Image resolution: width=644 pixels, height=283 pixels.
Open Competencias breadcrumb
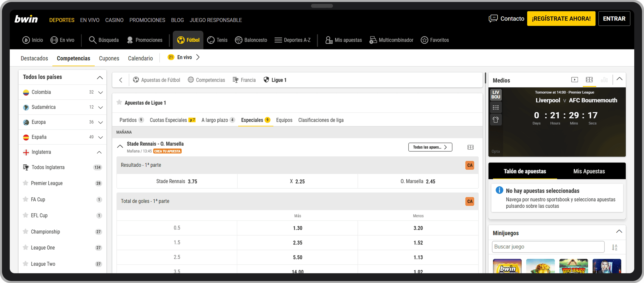(x=207, y=80)
